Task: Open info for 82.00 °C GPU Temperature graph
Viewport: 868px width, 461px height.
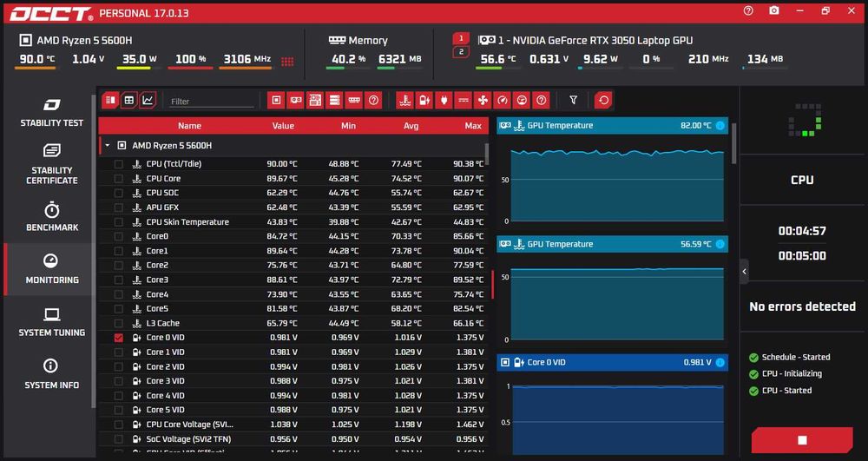Action: coord(720,126)
